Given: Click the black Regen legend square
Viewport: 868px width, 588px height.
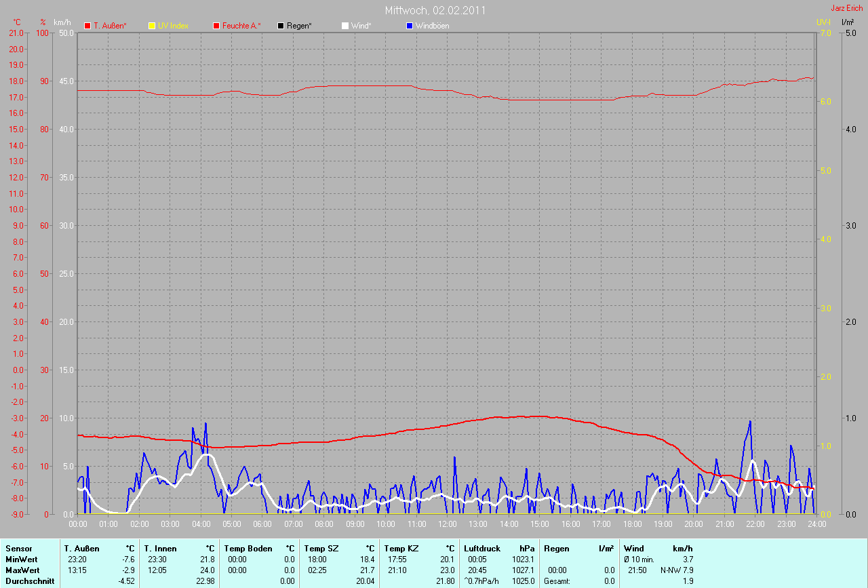Looking at the screenshot, I should point(281,26).
